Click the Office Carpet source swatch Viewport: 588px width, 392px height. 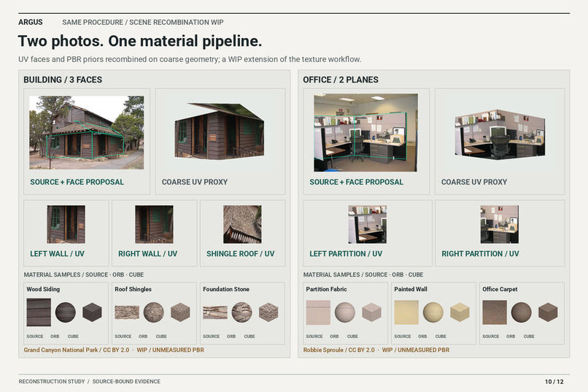(495, 312)
